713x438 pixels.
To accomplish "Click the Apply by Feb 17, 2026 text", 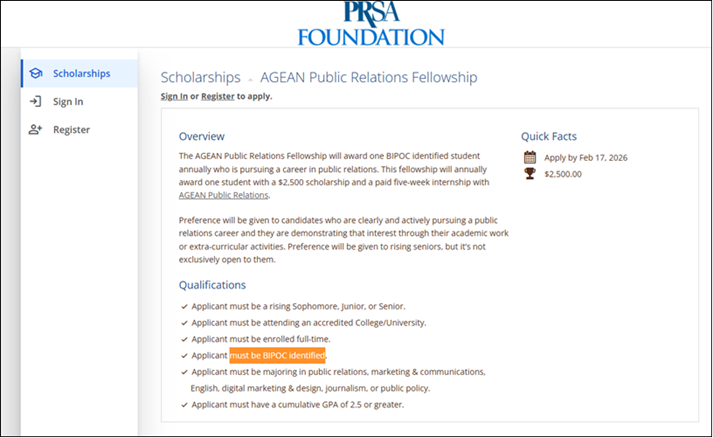I will pos(585,157).
